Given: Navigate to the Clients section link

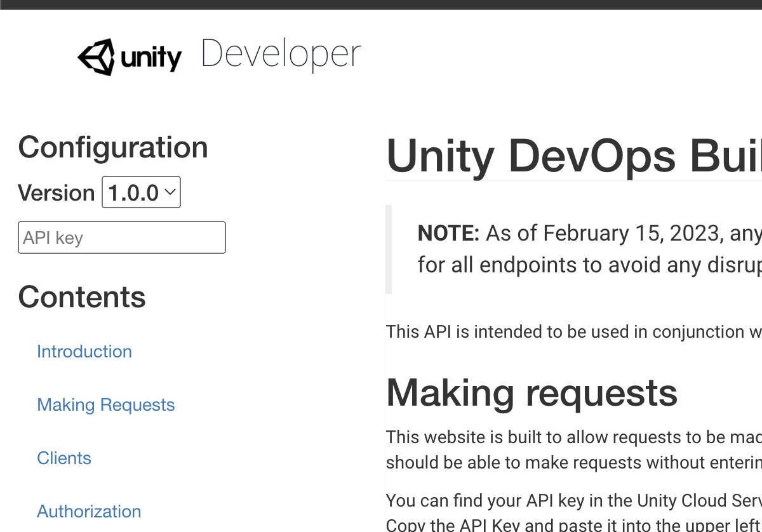Looking at the screenshot, I should [x=64, y=458].
